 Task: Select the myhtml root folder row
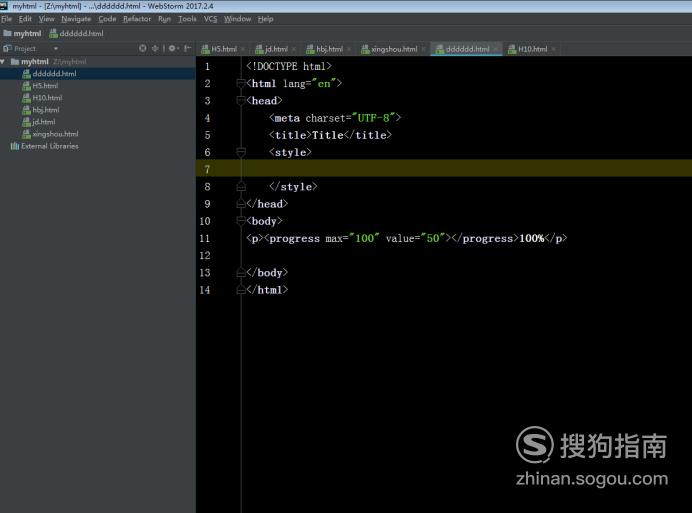point(98,62)
